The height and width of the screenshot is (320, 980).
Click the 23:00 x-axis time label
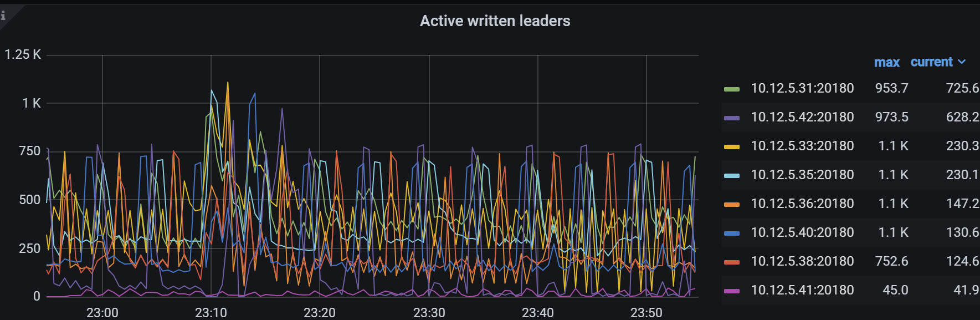click(102, 313)
